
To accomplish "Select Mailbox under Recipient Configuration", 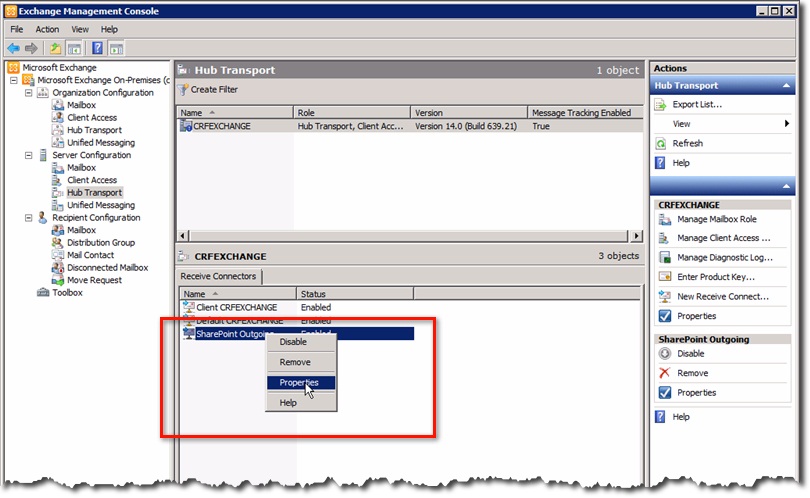I will (x=82, y=230).
